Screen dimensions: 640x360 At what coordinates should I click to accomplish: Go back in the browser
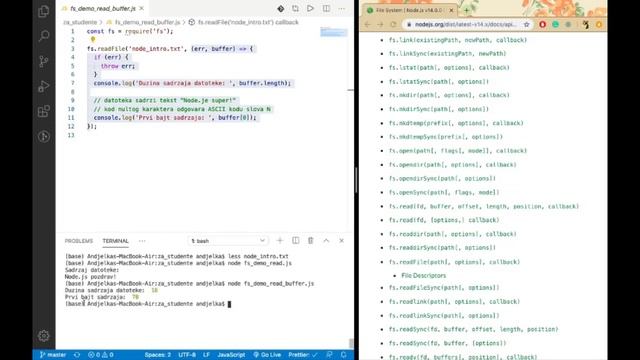(x=367, y=24)
